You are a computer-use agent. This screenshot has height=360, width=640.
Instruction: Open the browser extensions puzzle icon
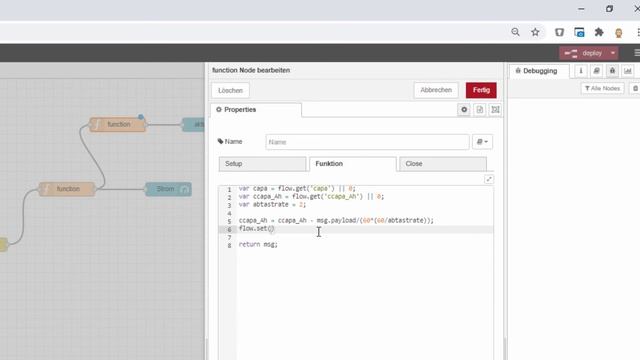pyautogui.click(x=599, y=32)
